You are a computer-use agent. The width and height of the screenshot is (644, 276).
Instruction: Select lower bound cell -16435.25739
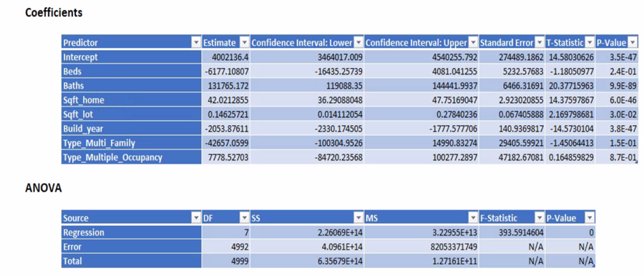coord(307,72)
